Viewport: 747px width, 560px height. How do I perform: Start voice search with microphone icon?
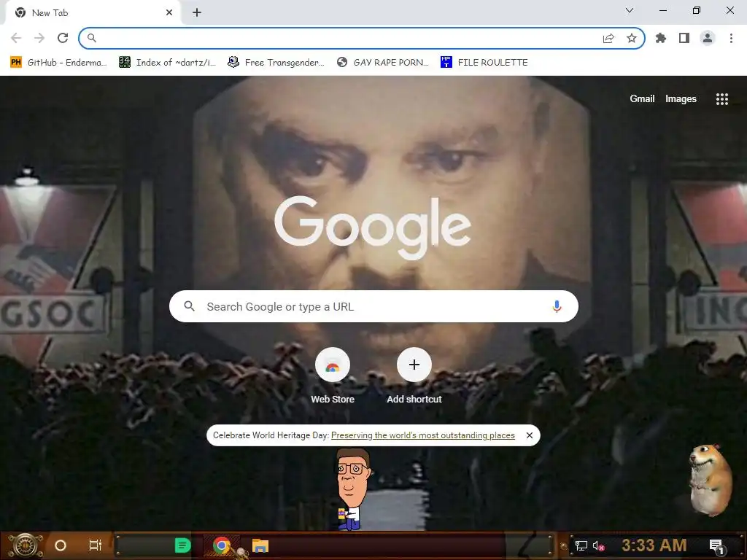click(557, 306)
